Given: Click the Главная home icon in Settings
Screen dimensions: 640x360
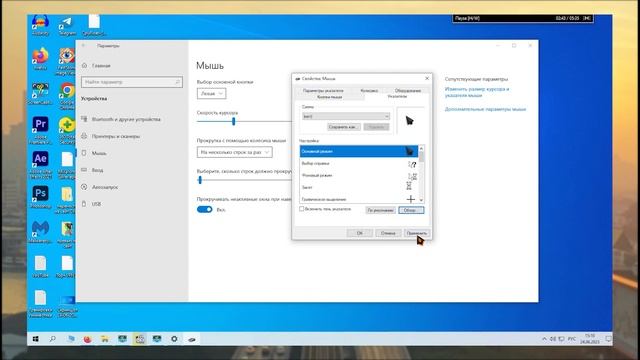Looking at the screenshot, I should 84,65.
